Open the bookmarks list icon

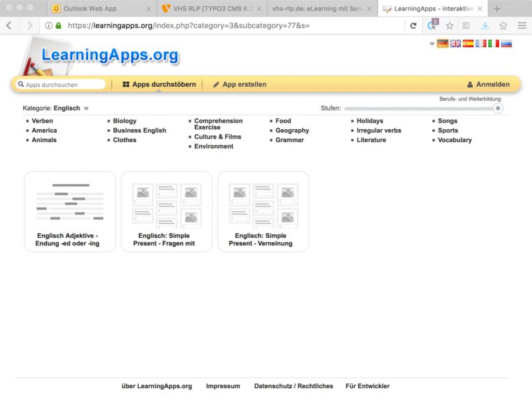pyautogui.click(x=466, y=25)
